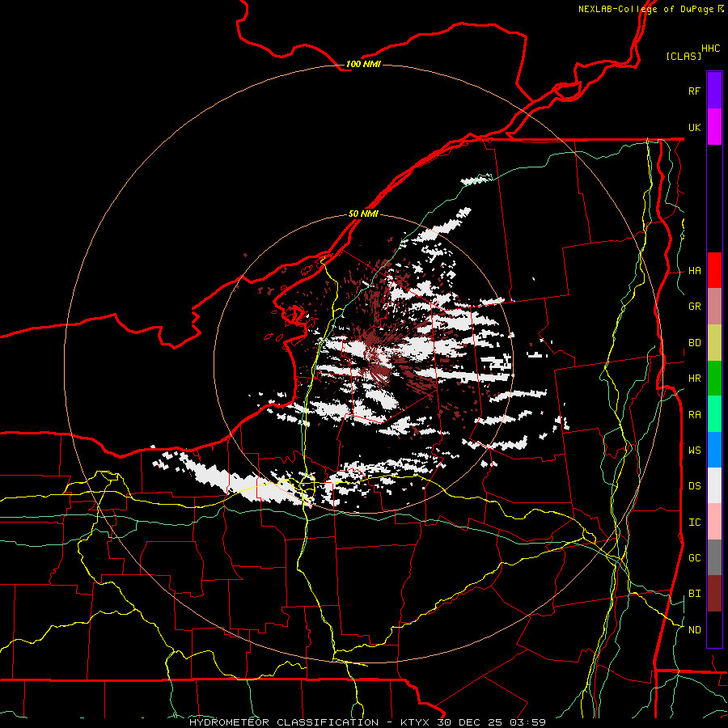Select the GR dusty pink legend swatch
This screenshot has width=728, height=728.
pyautogui.click(x=714, y=307)
